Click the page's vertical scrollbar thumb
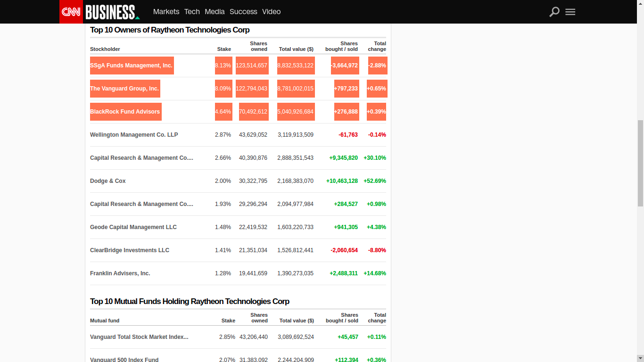644x362 pixels. [640, 163]
